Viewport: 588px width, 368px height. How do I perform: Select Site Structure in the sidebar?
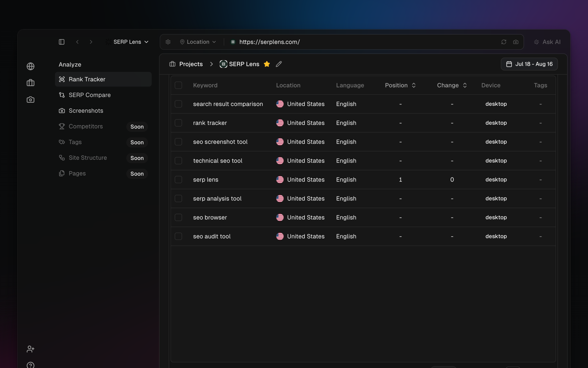103,158
